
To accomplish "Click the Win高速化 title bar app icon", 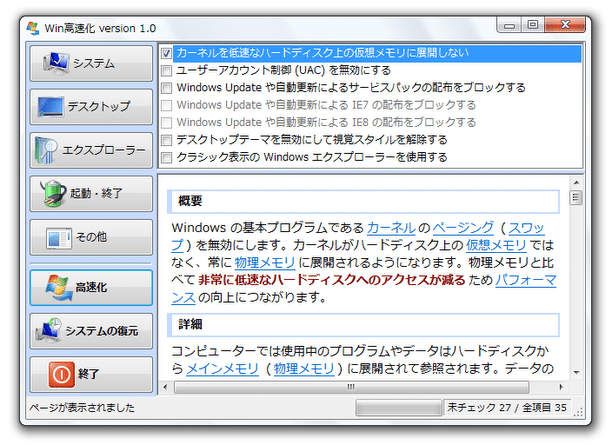I will click(33, 28).
